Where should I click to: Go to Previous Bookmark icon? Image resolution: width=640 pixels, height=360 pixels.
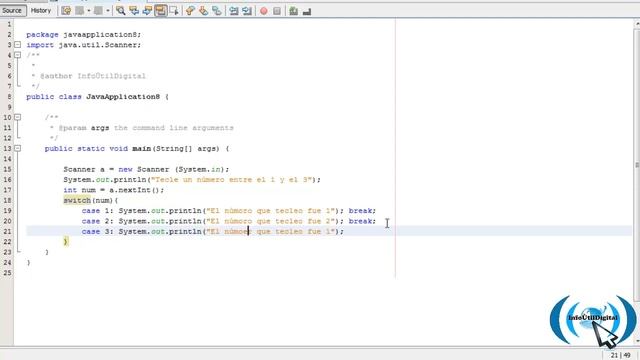click(x=190, y=11)
